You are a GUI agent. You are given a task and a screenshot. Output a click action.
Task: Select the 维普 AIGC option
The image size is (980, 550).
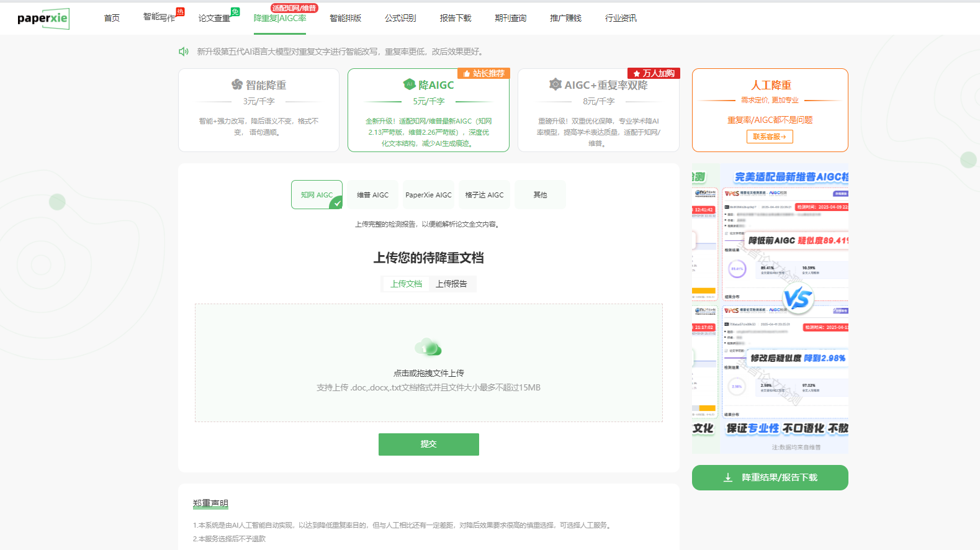click(x=372, y=195)
